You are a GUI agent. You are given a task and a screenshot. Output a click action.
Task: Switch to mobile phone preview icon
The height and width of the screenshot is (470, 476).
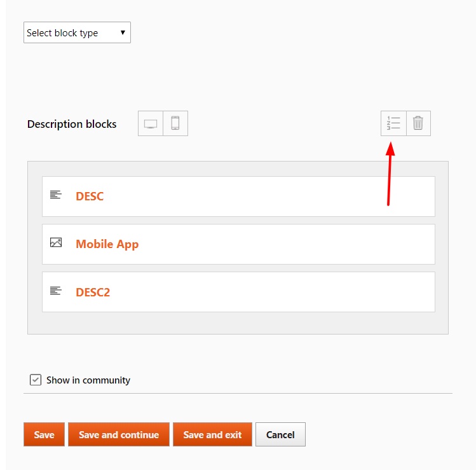[175, 123]
